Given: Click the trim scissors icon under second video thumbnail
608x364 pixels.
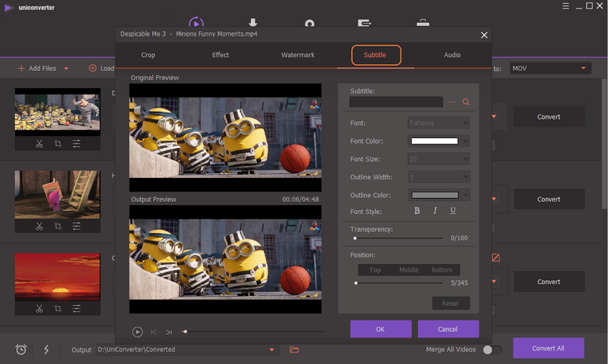Looking at the screenshot, I should tap(39, 226).
